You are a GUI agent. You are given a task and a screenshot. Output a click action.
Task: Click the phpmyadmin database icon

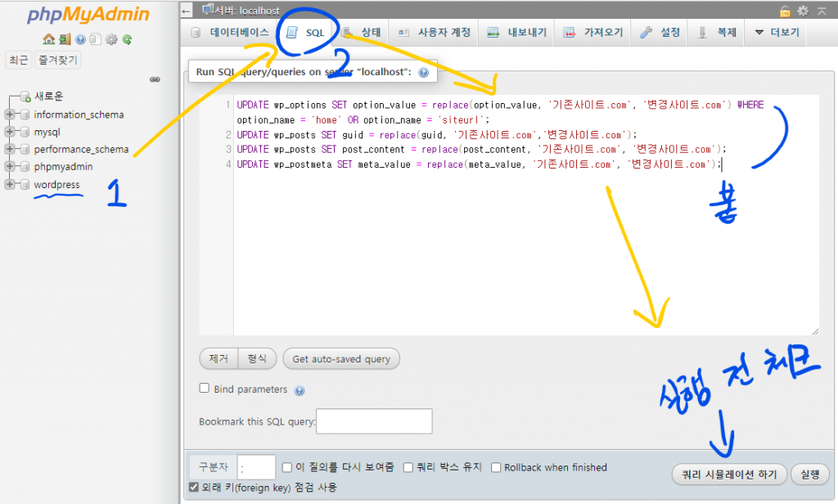click(25, 167)
